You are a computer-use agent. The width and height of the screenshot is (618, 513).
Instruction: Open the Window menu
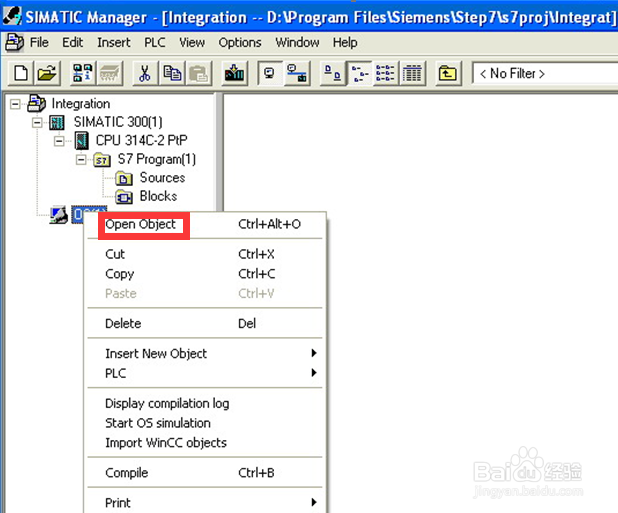coord(297,42)
